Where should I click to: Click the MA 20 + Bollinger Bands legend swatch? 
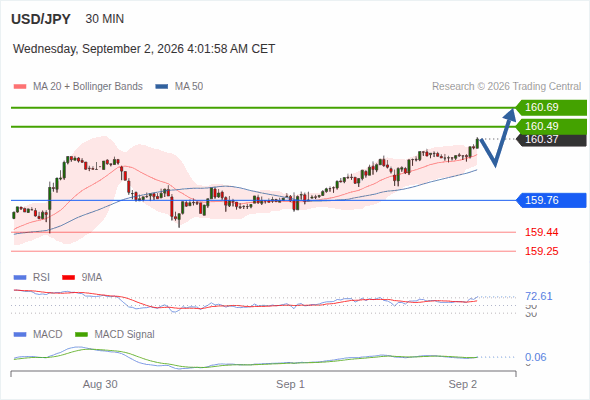click(x=20, y=87)
